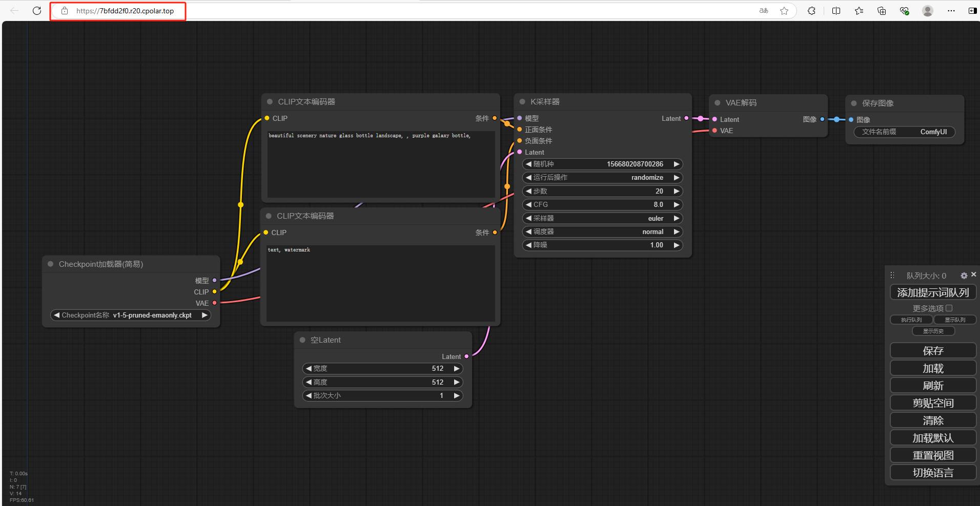
Task: Open the user profile avatar
Action: coord(928,11)
